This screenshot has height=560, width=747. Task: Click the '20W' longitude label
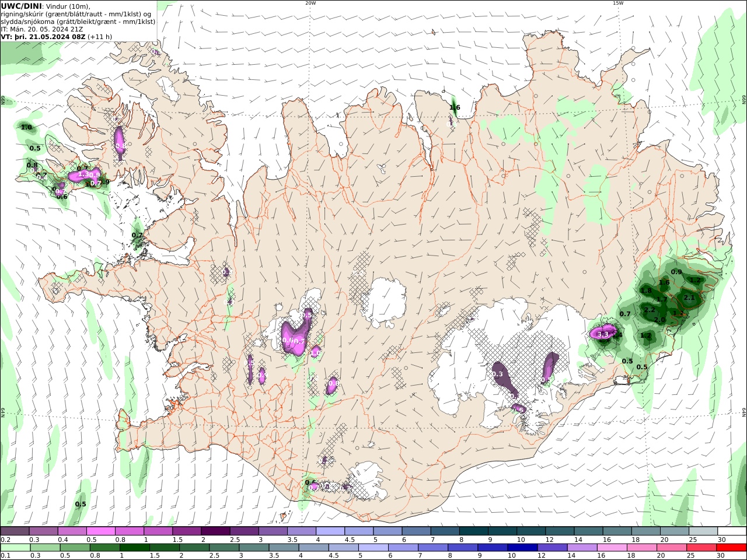pos(310,2)
